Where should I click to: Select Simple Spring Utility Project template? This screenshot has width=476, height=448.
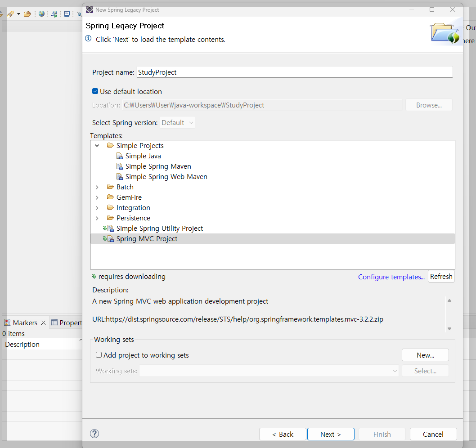(x=159, y=228)
